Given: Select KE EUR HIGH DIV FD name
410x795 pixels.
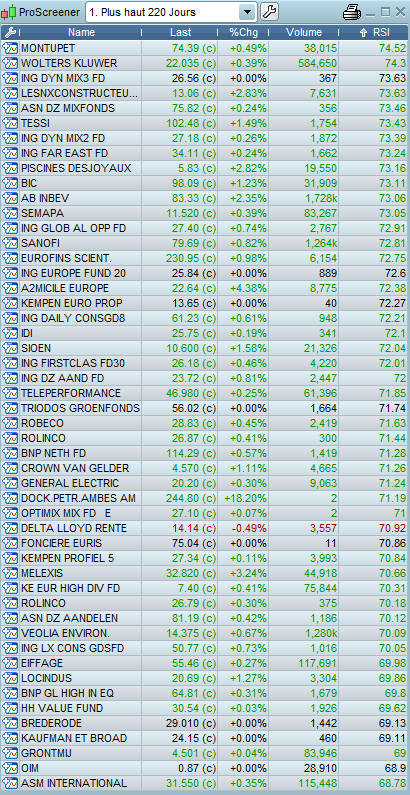Looking at the screenshot, I should [70, 588].
